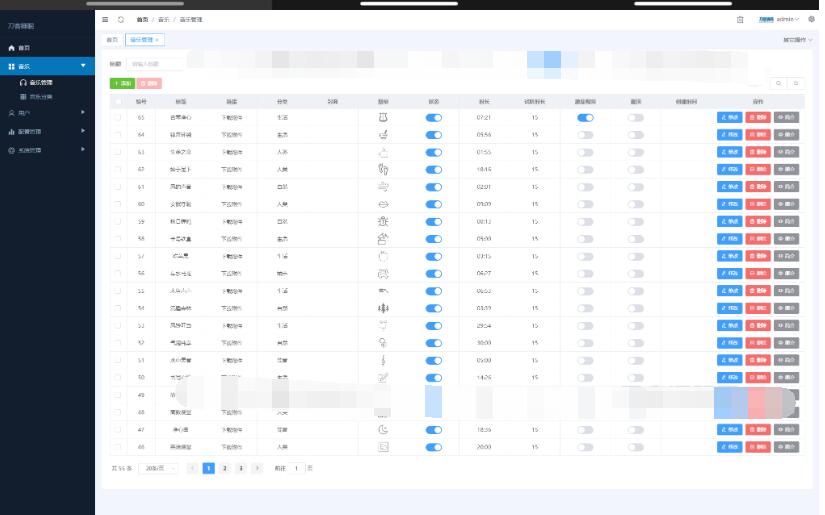
Task: Click the cover icon in row 65
Action: 382,117
